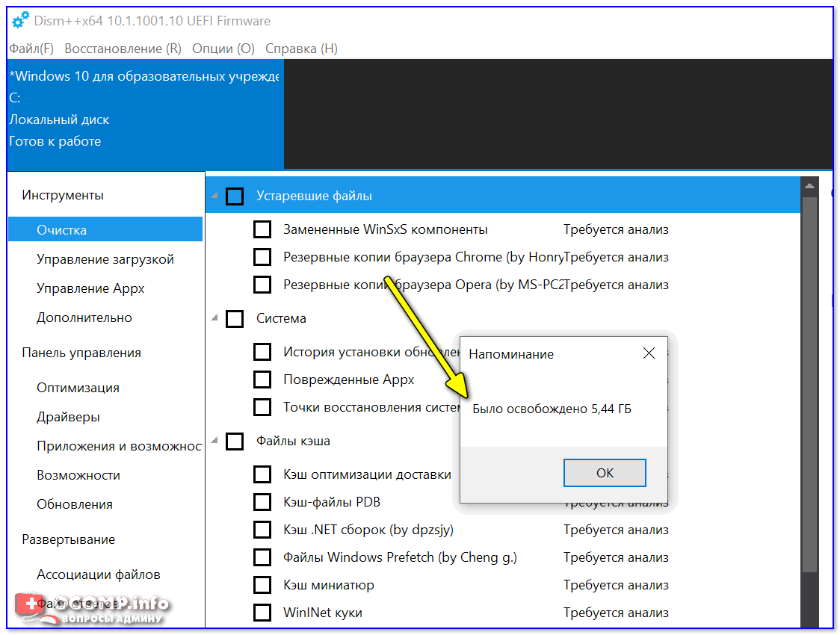Collapse the Файлы кэша group
The height and width of the screenshot is (635, 840).
pyautogui.click(x=215, y=441)
